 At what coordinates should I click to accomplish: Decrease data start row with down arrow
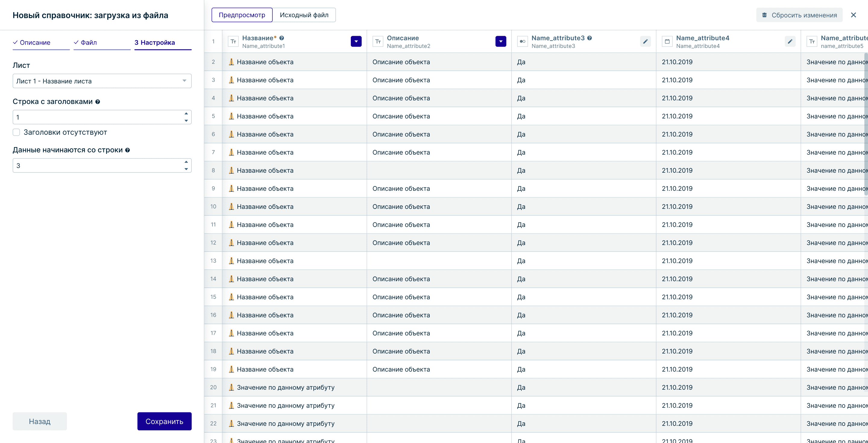coord(186,169)
